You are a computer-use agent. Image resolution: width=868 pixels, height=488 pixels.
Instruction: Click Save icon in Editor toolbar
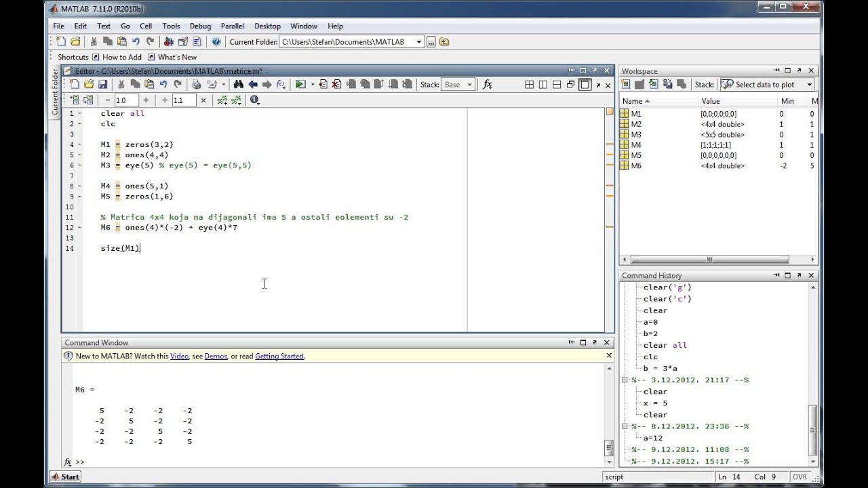[102, 85]
